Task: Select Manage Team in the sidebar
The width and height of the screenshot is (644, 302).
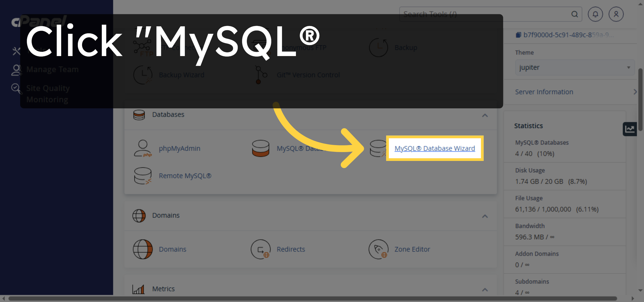Action: click(x=52, y=69)
